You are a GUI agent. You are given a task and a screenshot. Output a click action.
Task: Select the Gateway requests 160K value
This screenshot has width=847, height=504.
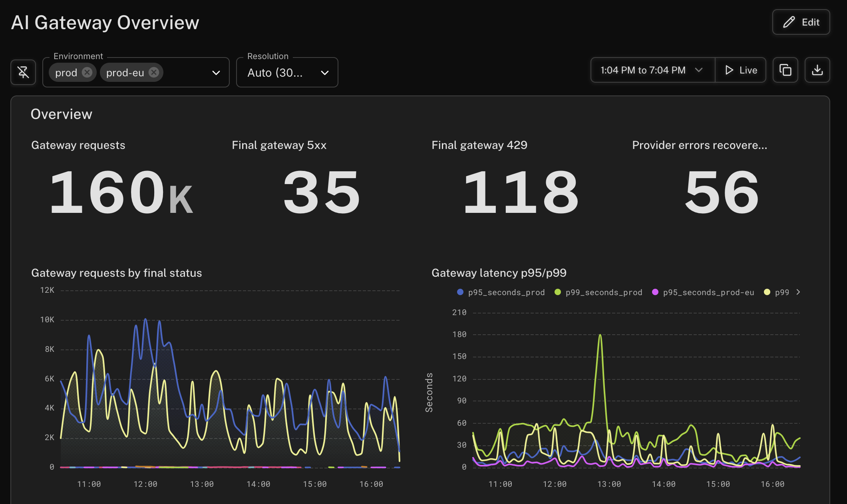(x=121, y=192)
